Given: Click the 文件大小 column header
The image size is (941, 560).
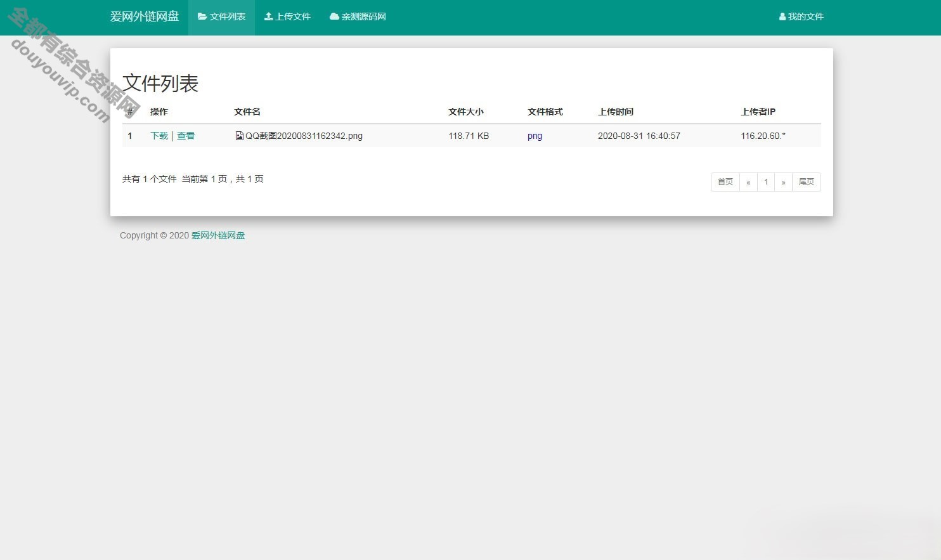Looking at the screenshot, I should coord(466,112).
